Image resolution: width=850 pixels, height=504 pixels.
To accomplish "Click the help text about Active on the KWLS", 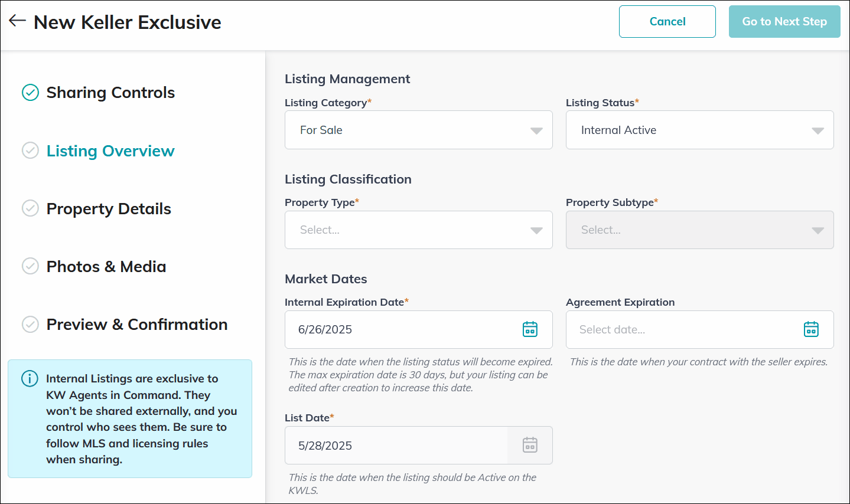I will pyautogui.click(x=412, y=484).
